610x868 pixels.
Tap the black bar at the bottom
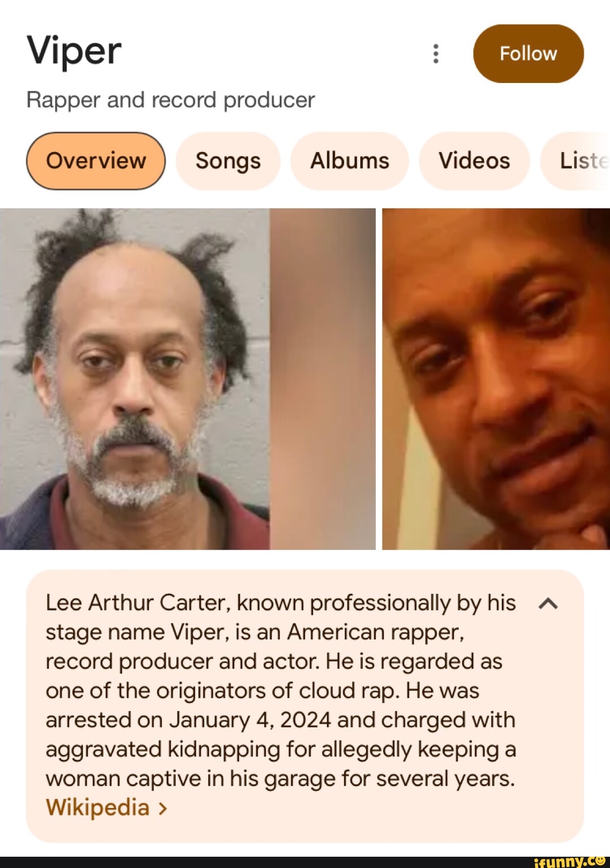click(x=305, y=862)
